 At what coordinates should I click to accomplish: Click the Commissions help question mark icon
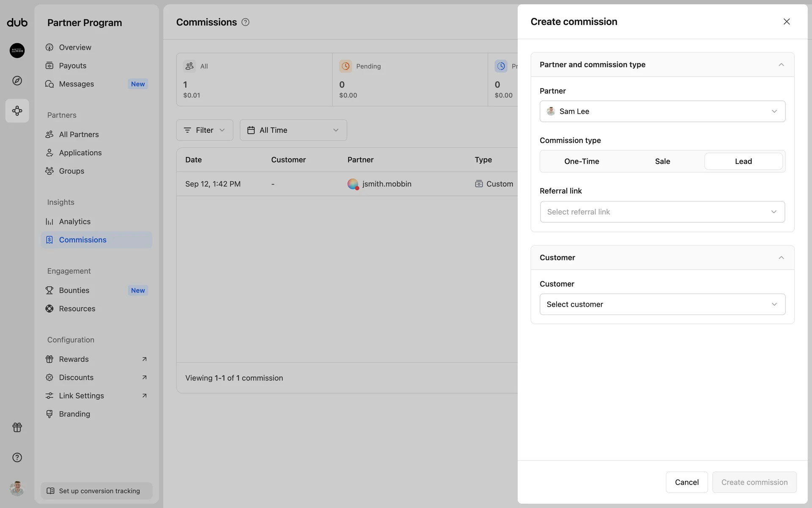coord(245,22)
